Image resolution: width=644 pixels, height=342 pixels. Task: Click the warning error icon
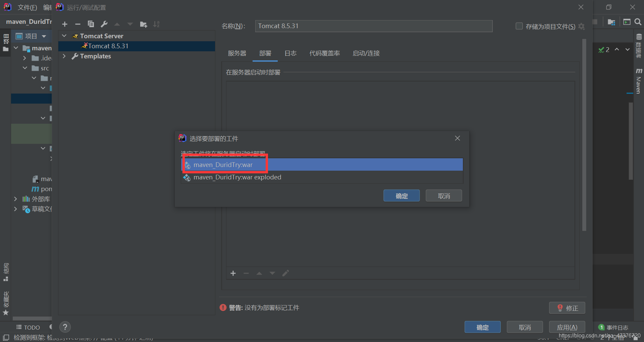[223, 307]
